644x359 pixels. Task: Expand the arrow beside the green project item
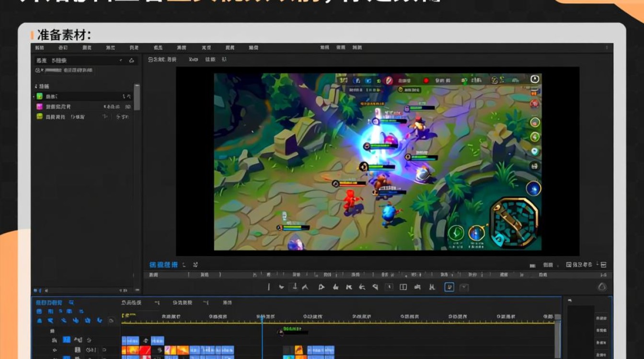(x=34, y=96)
